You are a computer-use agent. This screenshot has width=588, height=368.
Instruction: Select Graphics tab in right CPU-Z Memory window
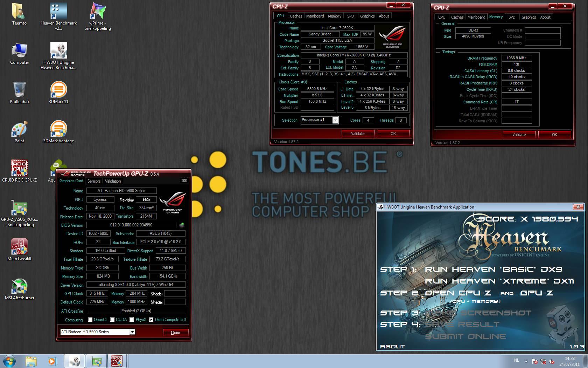528,17
